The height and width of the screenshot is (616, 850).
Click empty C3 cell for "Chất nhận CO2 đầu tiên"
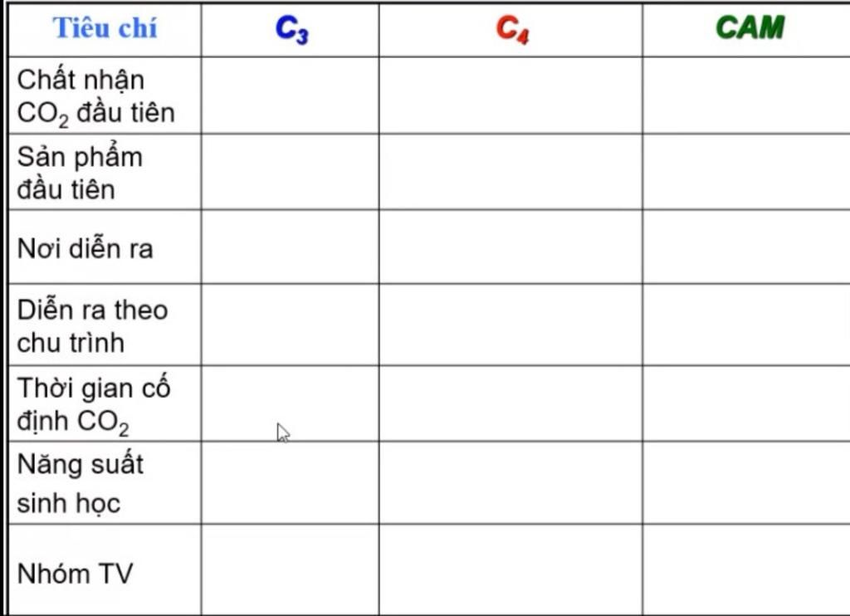pyautogui.click(x=290, y=95)
